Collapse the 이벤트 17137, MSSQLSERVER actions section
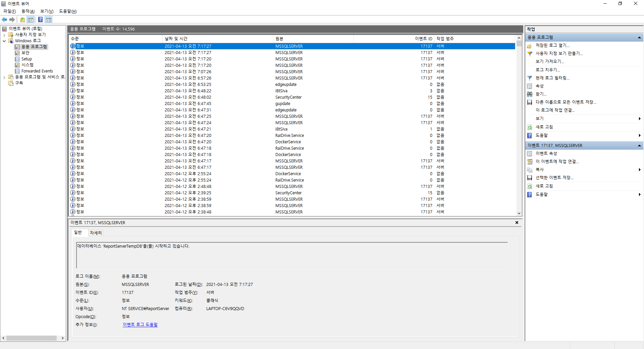644x349 pixels. 639,146
